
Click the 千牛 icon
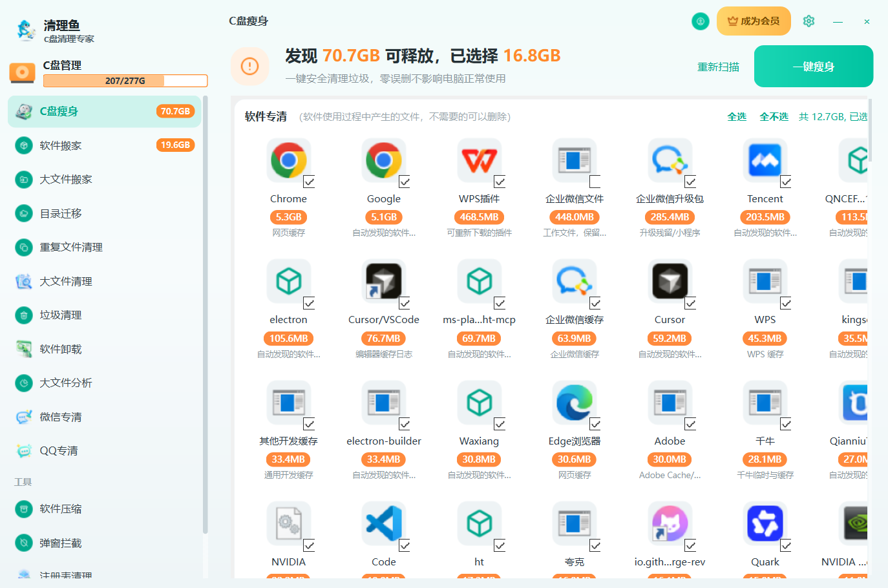tap(765, 403)
